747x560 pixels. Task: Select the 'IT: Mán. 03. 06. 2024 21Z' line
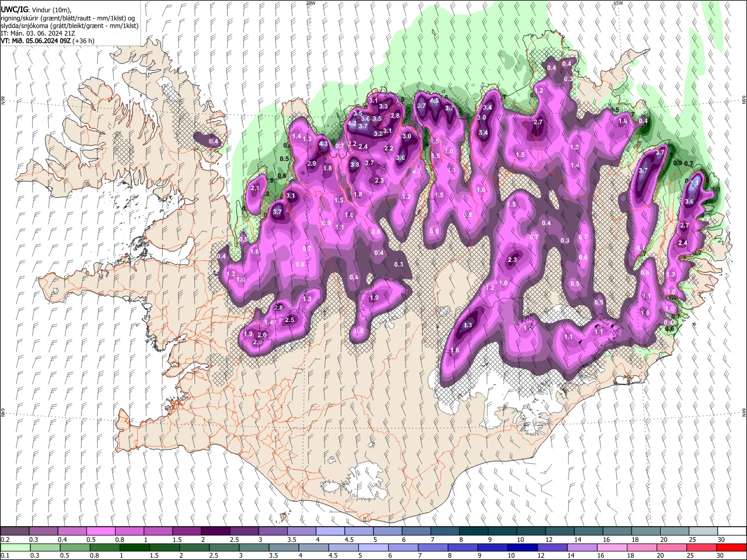[x=37, y=33]
